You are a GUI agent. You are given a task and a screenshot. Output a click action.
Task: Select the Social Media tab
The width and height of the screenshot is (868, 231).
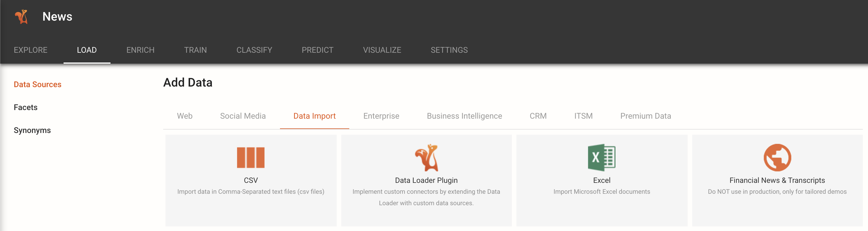click(243, 116)
